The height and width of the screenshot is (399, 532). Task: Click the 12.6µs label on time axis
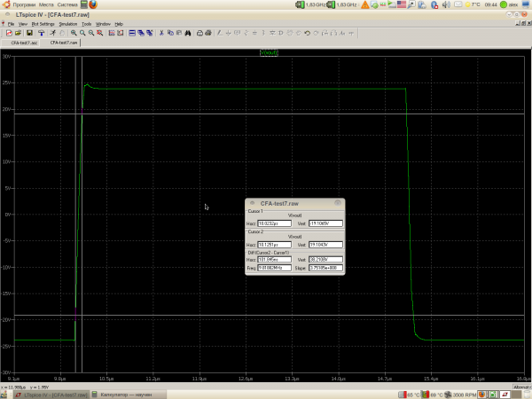tap(246, 379)
